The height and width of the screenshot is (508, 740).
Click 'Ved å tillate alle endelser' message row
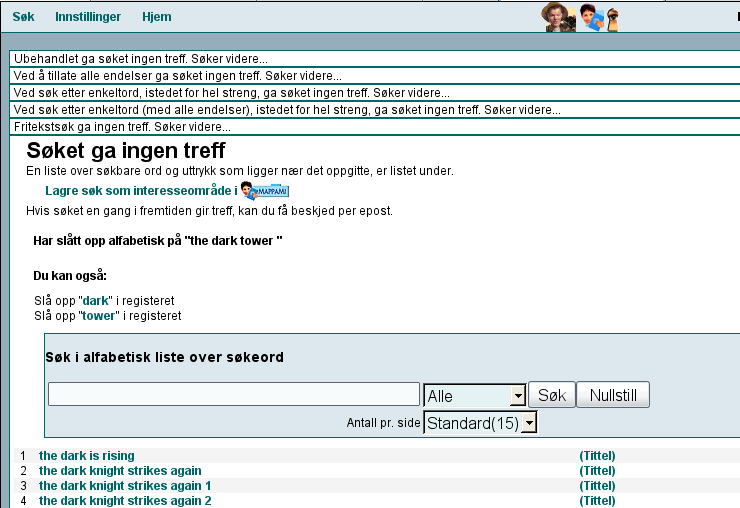pos(375,76)
